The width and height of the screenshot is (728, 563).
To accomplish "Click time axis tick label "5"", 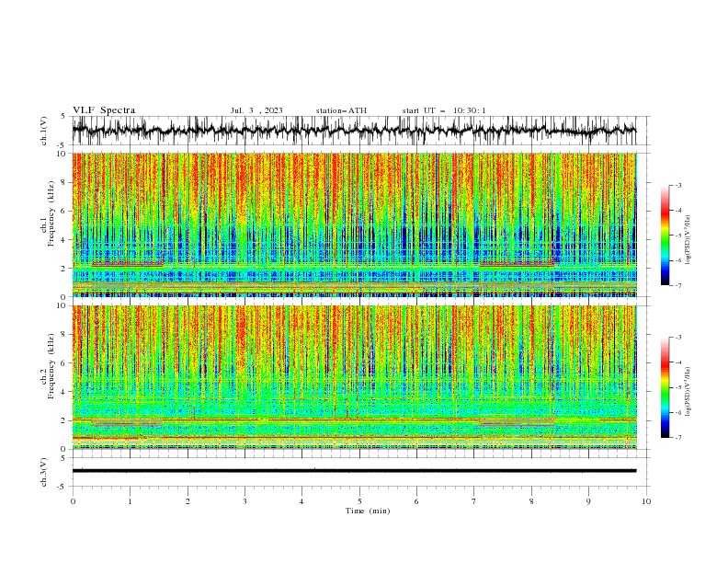I will pos(359,501).
